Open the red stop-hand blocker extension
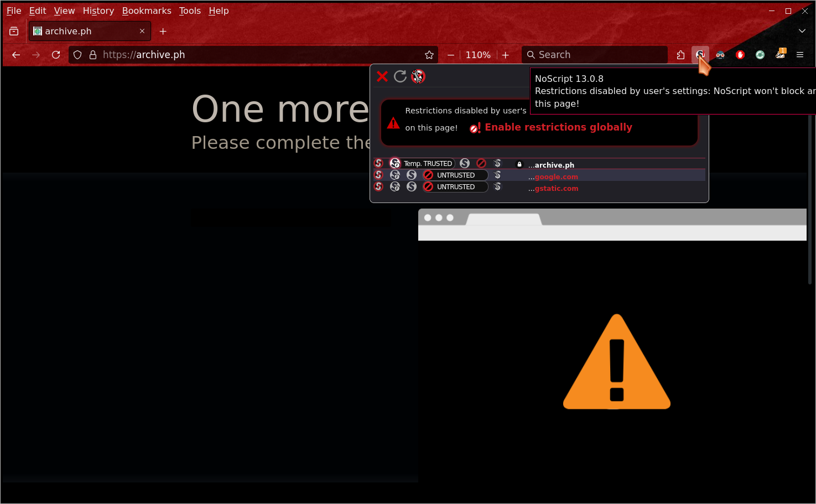The width and height of the screenshot is (816, 504). [740, 55]
